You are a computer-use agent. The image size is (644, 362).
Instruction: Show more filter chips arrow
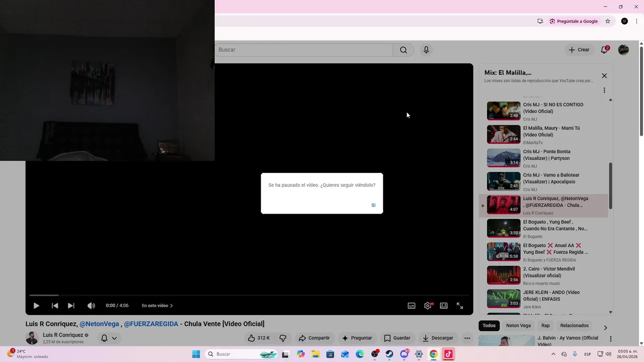[x=605, y=327]
